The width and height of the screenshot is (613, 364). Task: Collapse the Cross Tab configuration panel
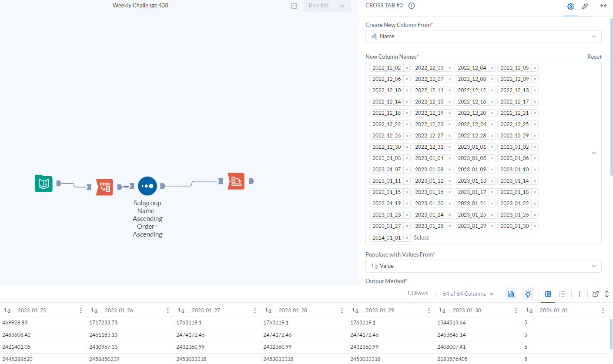click(603, 6)
